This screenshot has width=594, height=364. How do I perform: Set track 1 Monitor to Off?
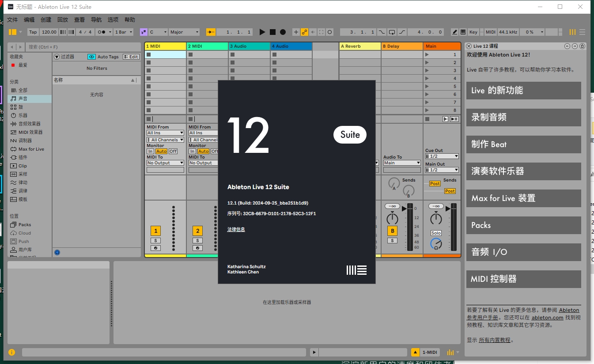tap(173, 151)
